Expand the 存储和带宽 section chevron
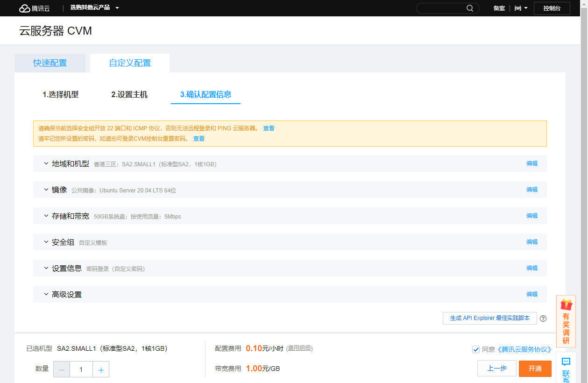 pyautogui.click(x=46, y=216)
